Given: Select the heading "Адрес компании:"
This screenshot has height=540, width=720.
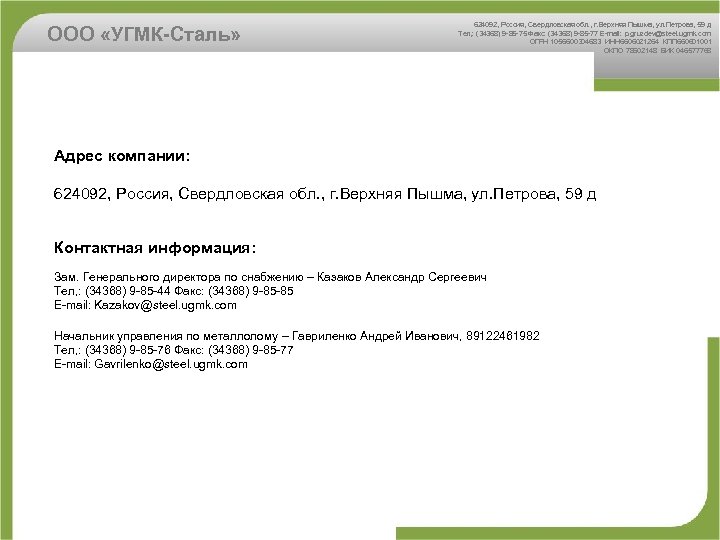Looking at the screenshot, I should [x=122, y=156].
